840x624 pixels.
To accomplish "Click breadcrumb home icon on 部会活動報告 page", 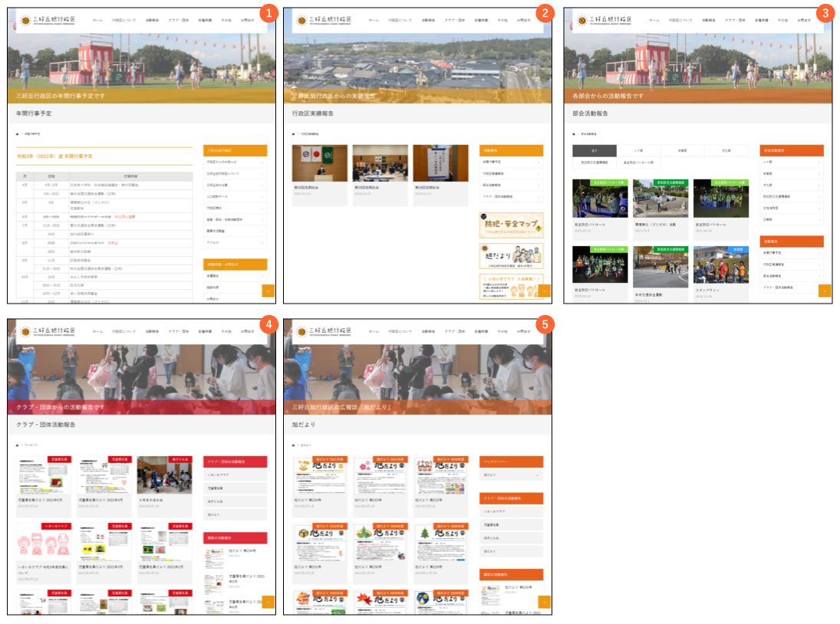I will 574,134.
